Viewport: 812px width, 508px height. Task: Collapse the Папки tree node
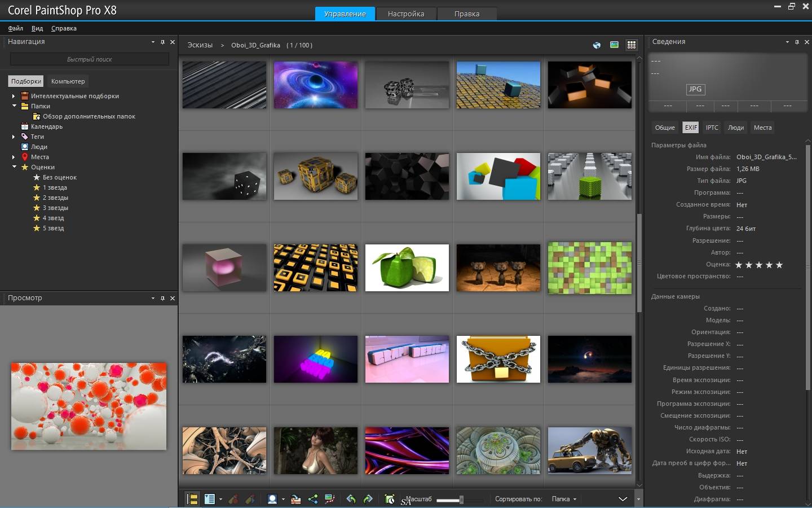[14, 106]
